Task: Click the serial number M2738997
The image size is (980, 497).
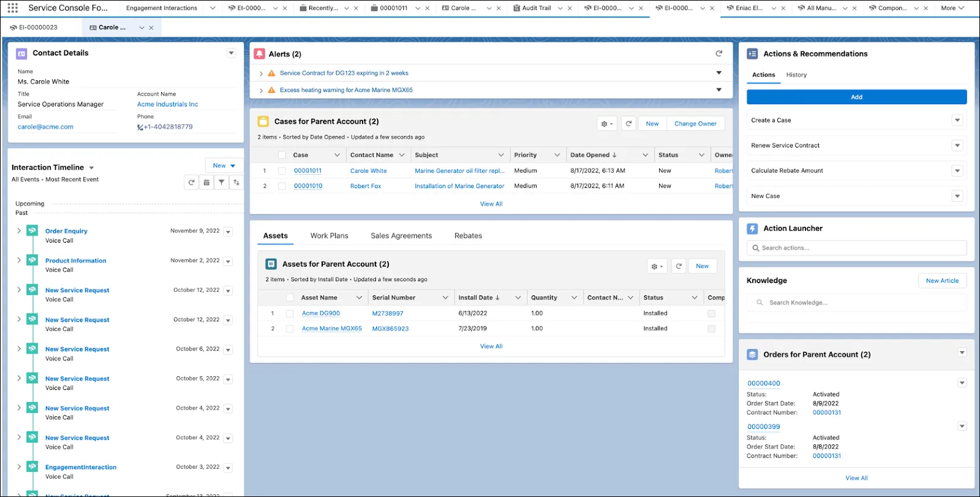Action: [388, 313]
